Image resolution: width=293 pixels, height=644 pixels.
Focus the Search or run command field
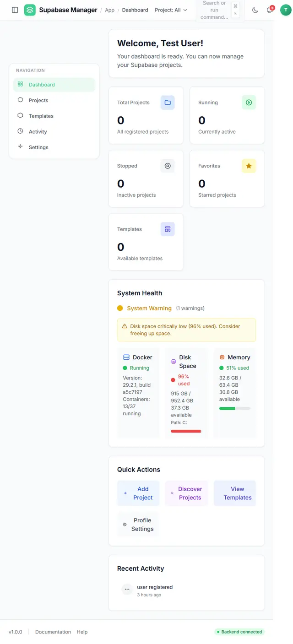tap(220, 10)
